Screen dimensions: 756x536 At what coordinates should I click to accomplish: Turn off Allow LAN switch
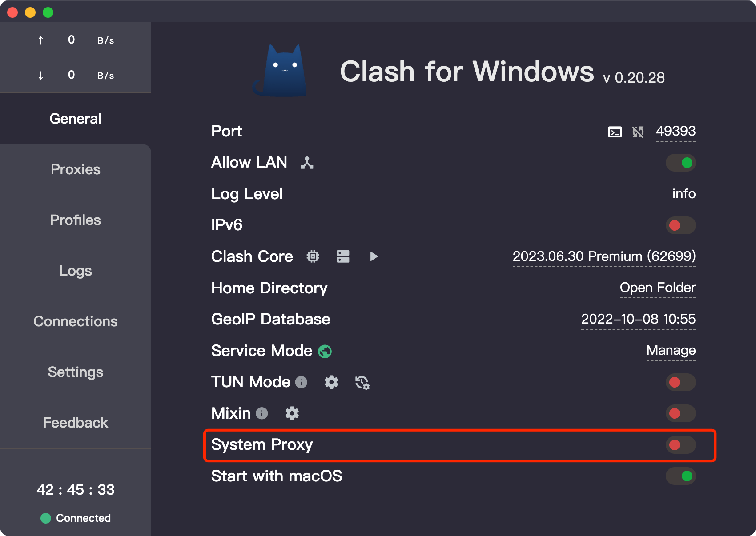tap(680, 163)
